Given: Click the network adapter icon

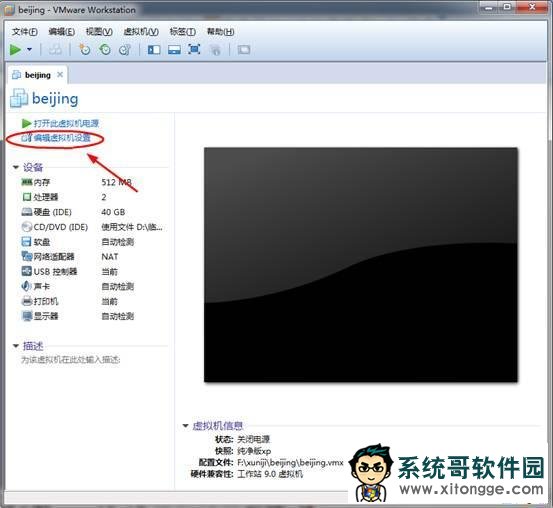Looking at the screenshot, I should [x=27, y=256].
